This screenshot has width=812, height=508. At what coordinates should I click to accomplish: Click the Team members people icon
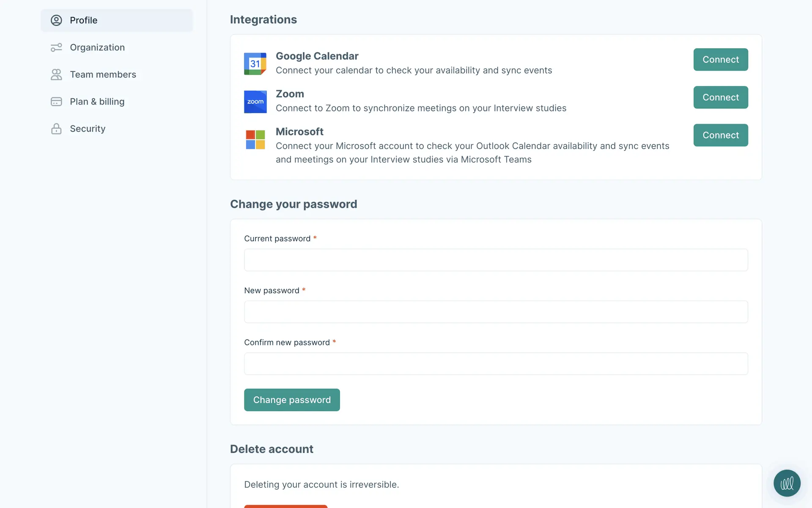(56, 75)
